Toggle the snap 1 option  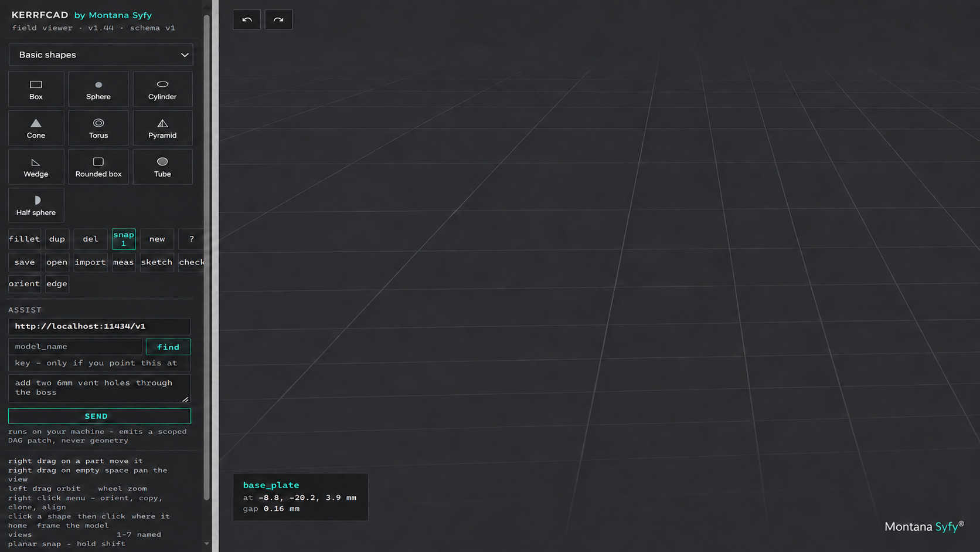[x=124, y=239]
